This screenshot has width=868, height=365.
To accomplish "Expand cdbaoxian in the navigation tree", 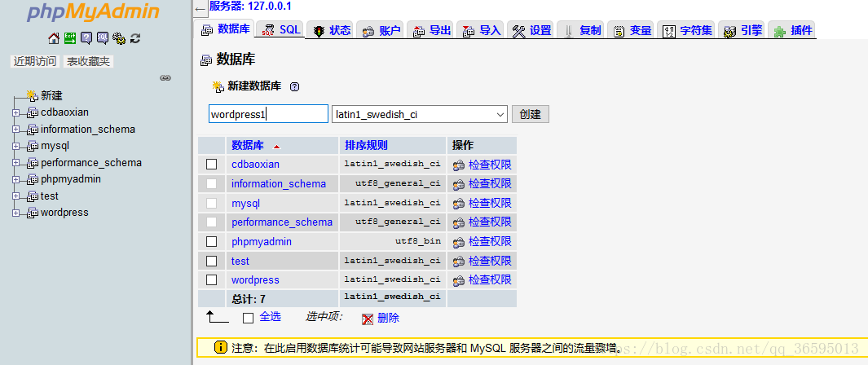I will [16, 112].
